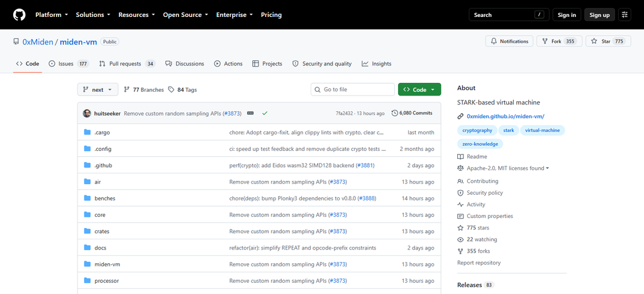Open the Open Source dropdown menu
This screenshot has height=294, width=644.
coord(186,14)
